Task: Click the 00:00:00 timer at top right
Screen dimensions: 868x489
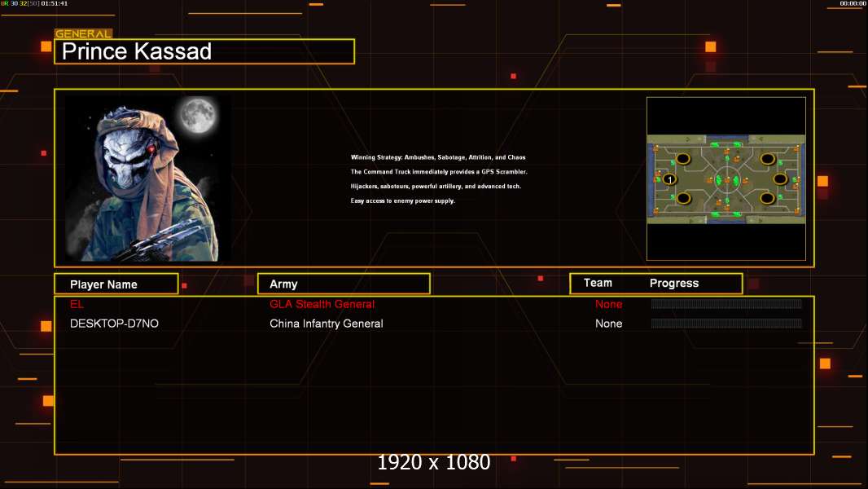Action: coord(853,3)
